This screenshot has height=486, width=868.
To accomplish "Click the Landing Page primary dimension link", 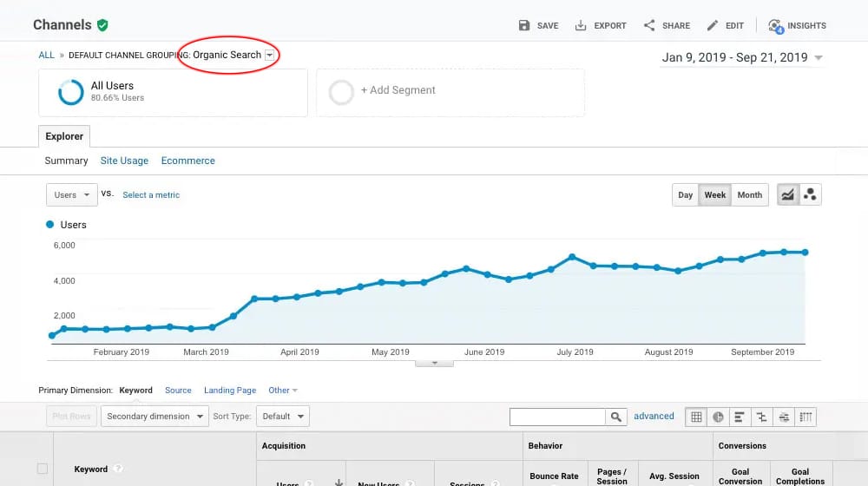I will click(x=230, y=391).
